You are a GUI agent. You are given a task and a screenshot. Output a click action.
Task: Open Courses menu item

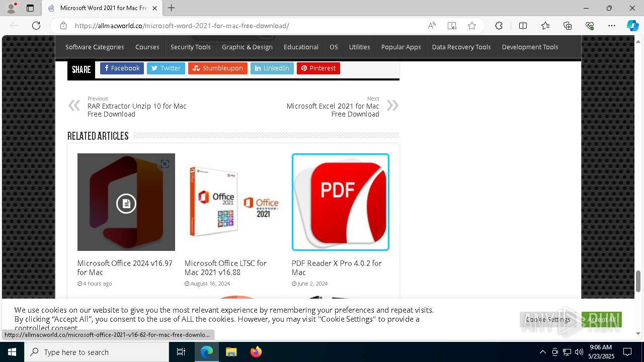(x=147, y=47)
